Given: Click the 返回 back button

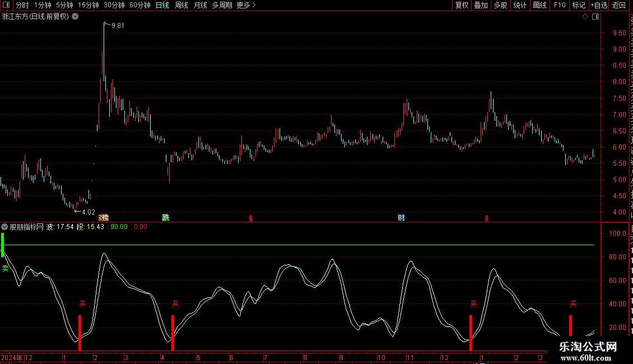Looking at the screenshot, I should (x=619, y=5).
